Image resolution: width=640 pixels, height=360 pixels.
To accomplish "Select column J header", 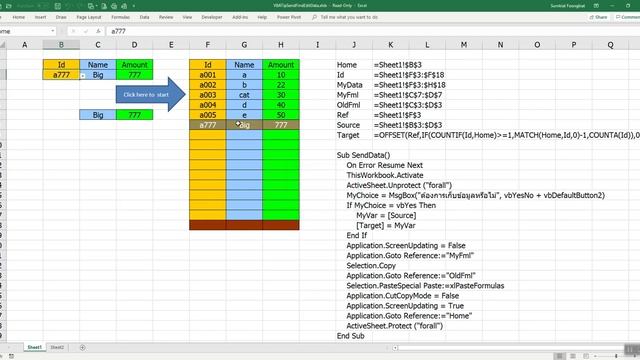I will tap(354, 44).
